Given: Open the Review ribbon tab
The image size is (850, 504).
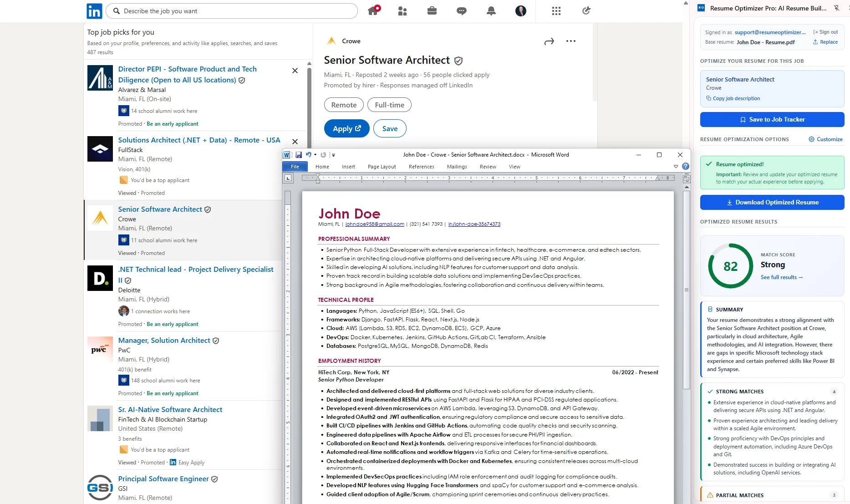Looking at the screenshot, I should coord(488,167).
